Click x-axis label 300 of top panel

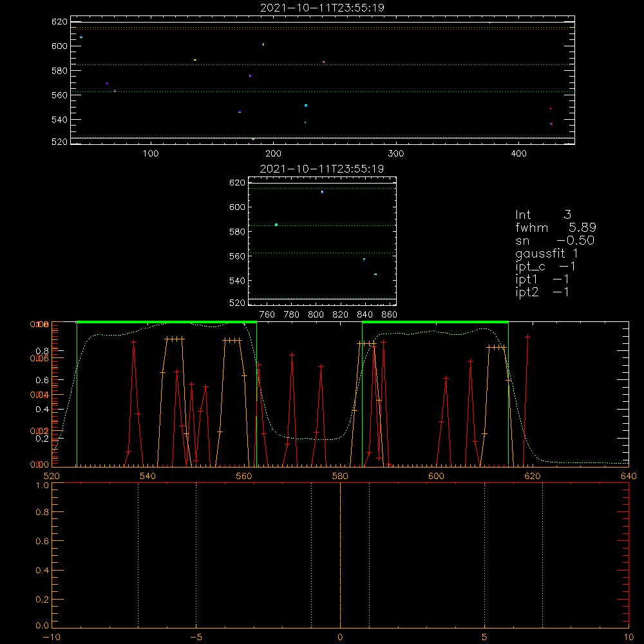(x=396, y=154)
